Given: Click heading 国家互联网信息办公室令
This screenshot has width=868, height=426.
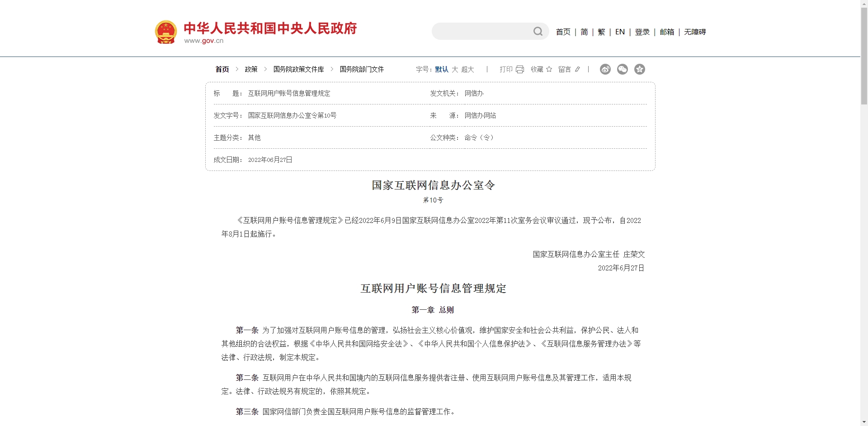Looking at the screenshot, I should (433, 185).
